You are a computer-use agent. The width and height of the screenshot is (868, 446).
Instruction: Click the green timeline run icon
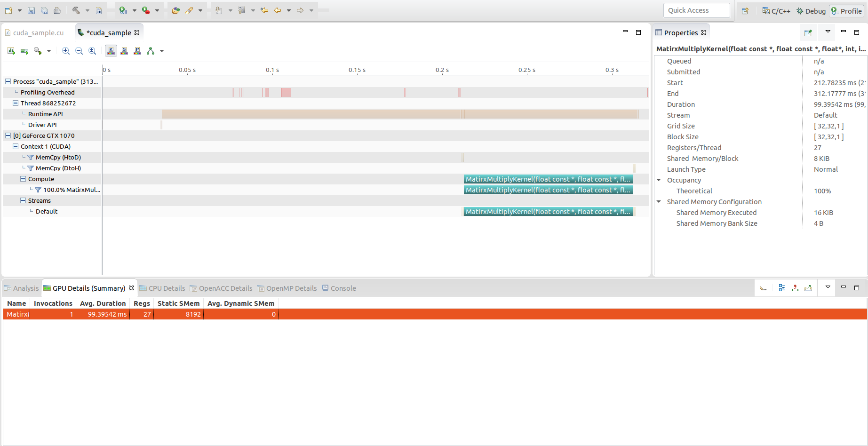(24, 51)
